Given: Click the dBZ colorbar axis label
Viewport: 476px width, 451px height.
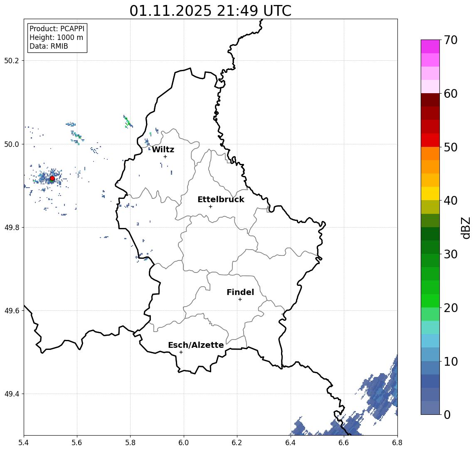Looking at the screenshot, I should point(466,228).
